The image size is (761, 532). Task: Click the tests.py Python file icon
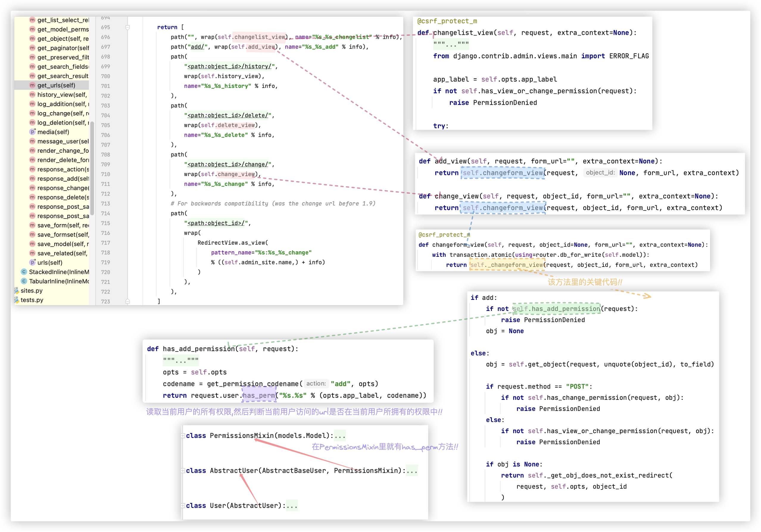click(x=16, y=300)
